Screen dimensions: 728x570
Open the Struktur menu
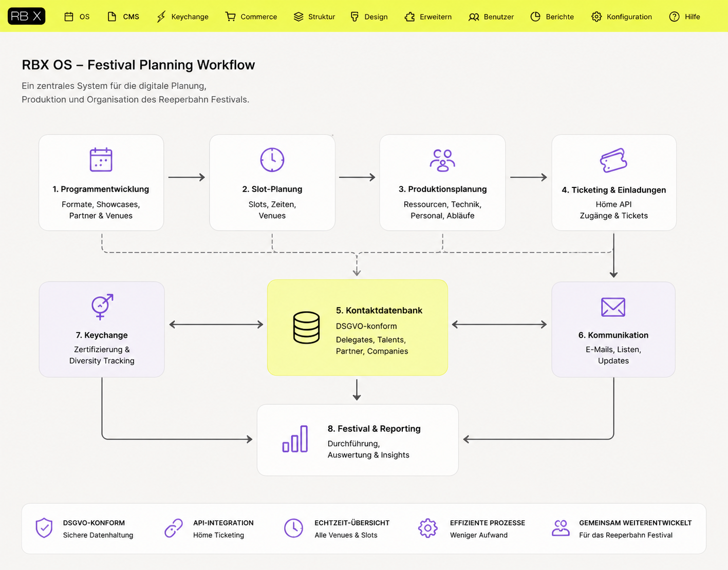(x=314, y=16)
